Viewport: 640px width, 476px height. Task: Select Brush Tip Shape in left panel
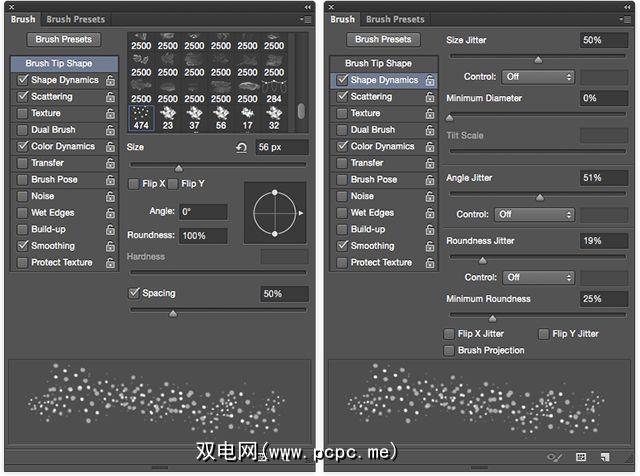coord(64,63)
